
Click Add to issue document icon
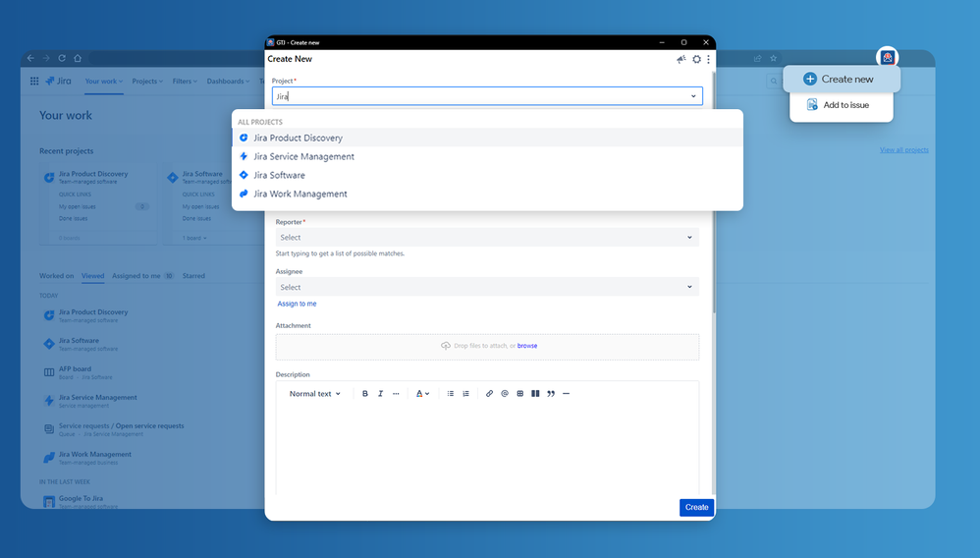click(812, 104)
